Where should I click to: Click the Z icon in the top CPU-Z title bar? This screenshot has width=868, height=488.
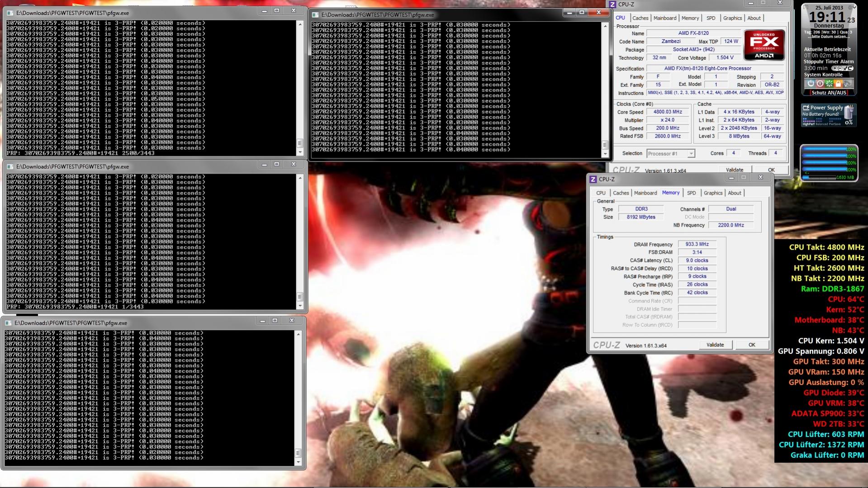612,5
